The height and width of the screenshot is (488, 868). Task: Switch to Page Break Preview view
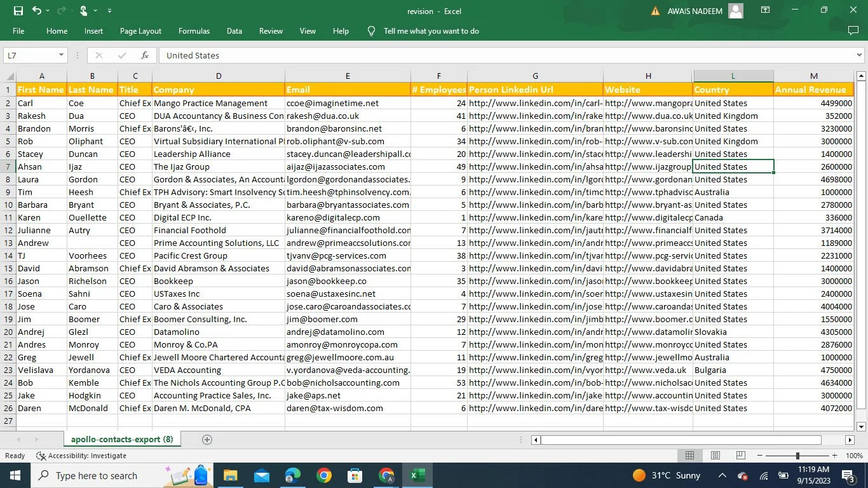[740, 456]
